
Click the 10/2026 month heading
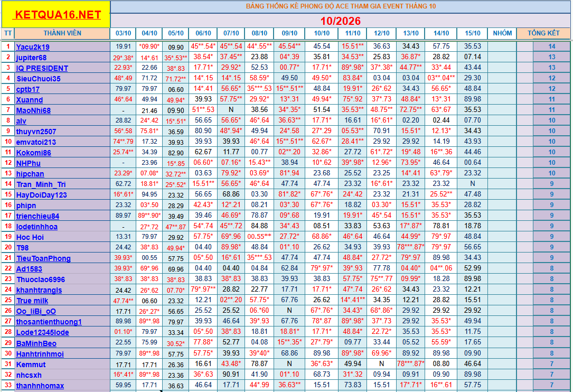tap(341, 21)
